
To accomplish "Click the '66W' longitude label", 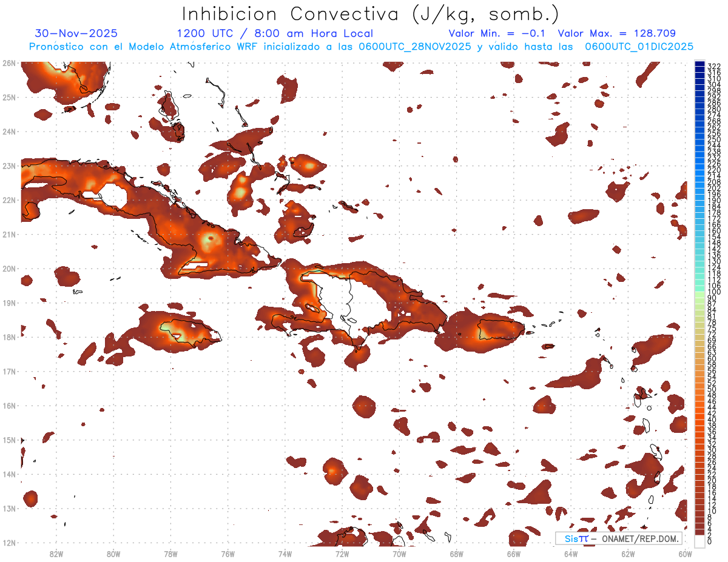I will (x=514, y=554).
